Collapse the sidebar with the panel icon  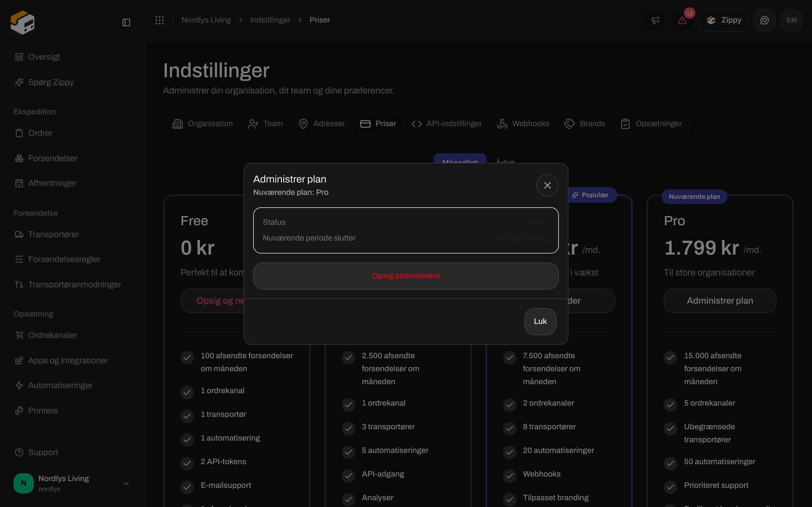point(126,23)
